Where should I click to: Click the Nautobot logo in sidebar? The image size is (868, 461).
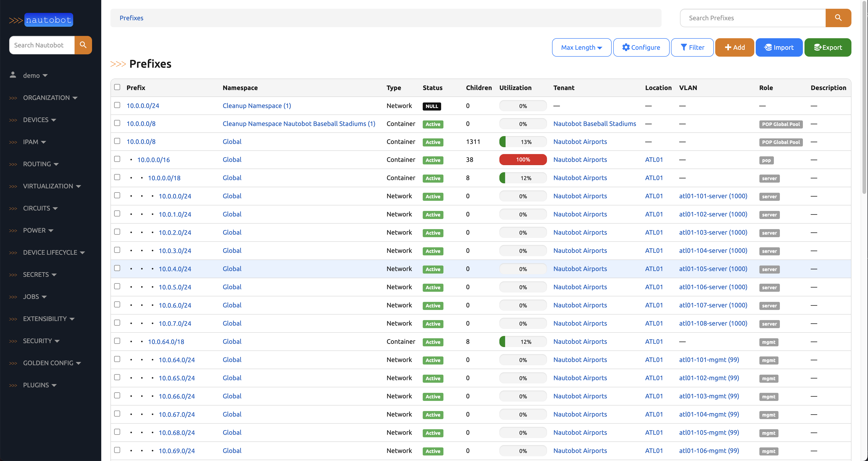click(x=41, y=20)
